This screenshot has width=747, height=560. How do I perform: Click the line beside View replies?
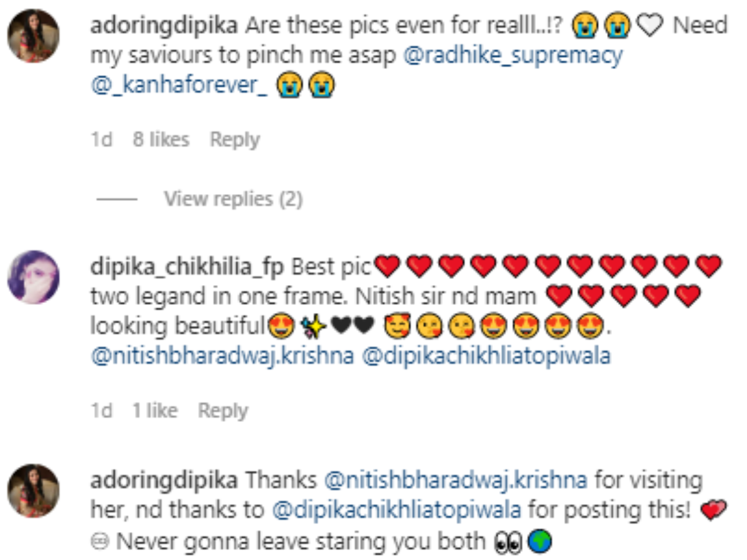pos(117,200)
